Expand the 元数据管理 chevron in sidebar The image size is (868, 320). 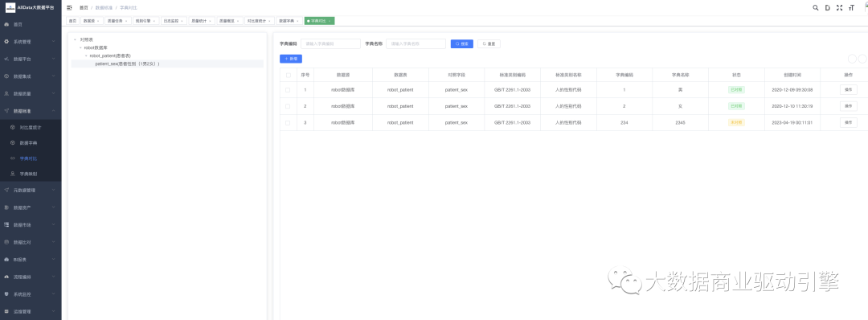click(x=54, y=190)
